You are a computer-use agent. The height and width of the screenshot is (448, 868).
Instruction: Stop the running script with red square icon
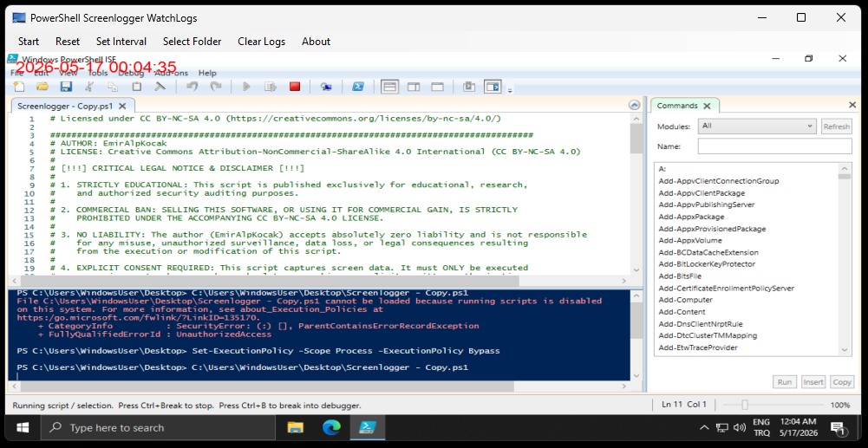(x=295, y=87)
